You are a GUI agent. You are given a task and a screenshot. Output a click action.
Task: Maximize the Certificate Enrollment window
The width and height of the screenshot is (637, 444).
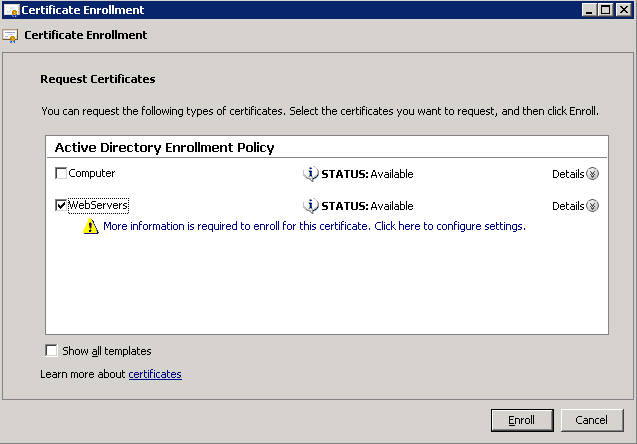click(605, 10)
